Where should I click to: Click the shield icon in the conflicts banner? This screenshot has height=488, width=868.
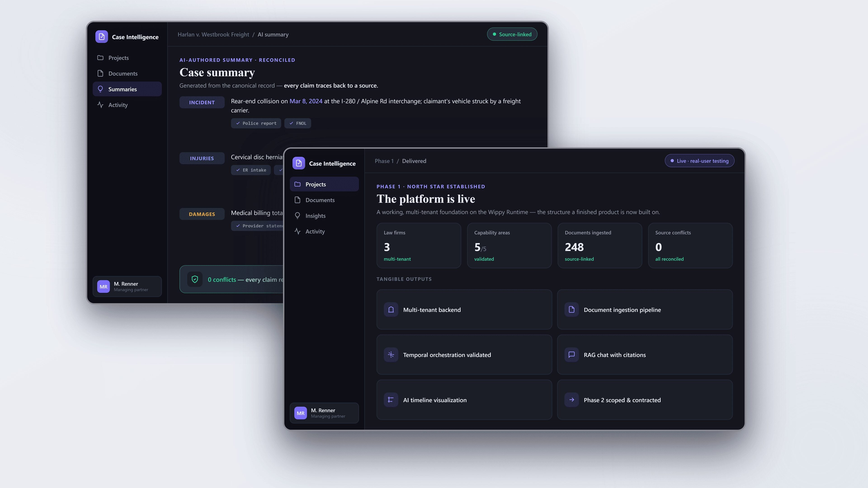(195, 279)
